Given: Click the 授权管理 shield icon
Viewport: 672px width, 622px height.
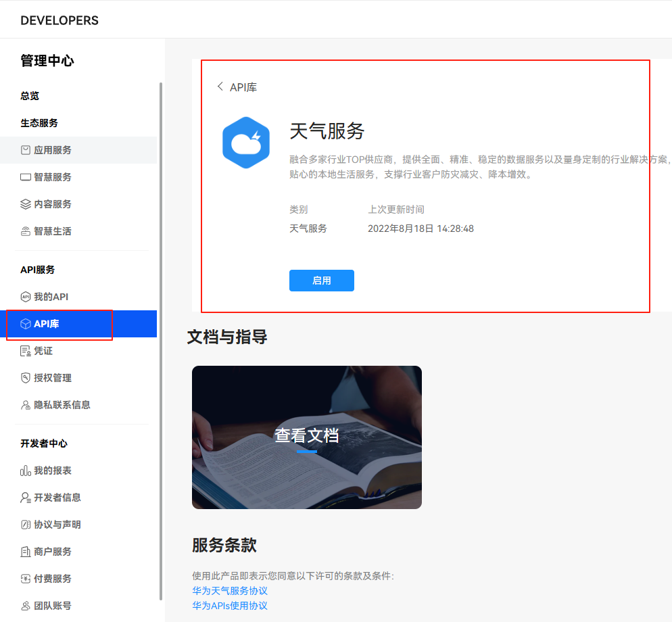Looking at the screenshot, I should [26, 378].
